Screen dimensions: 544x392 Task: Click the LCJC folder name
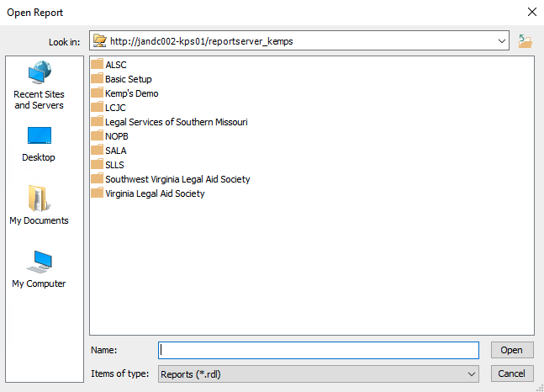[x=115, y=108]
